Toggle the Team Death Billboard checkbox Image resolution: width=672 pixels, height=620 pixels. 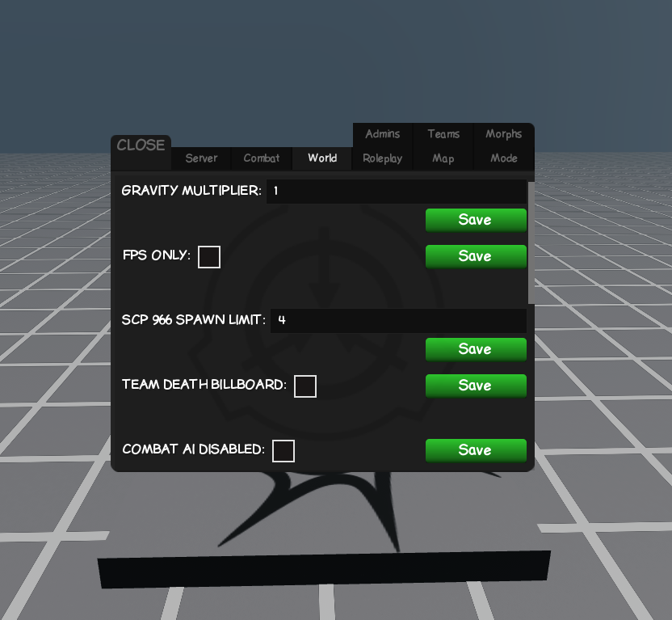[x=305, y=386]
